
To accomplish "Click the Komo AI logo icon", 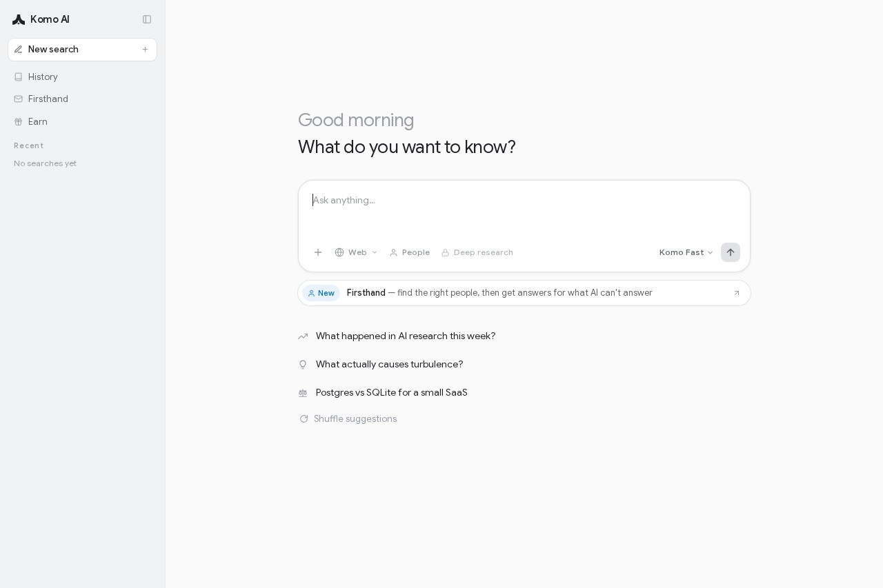I will [x=19, y=19].
